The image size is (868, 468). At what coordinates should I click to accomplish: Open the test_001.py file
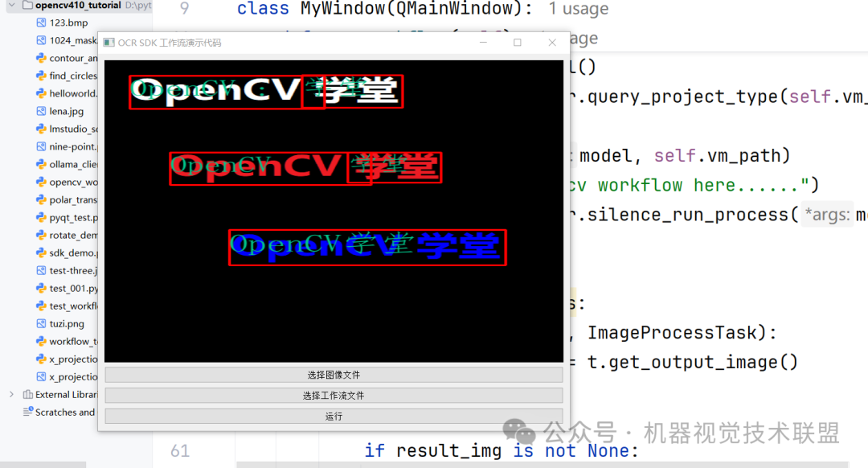[x=73, y=289]
